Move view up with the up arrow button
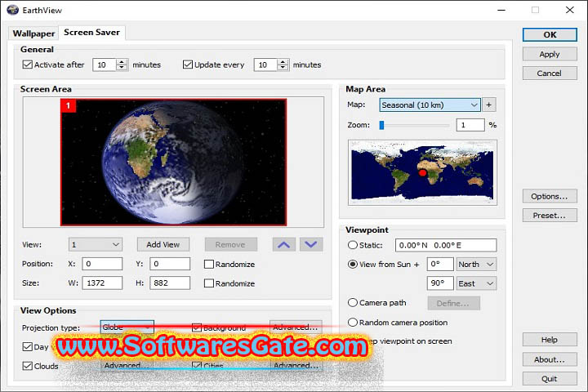 pyautogui.click(x=284, y=244)
